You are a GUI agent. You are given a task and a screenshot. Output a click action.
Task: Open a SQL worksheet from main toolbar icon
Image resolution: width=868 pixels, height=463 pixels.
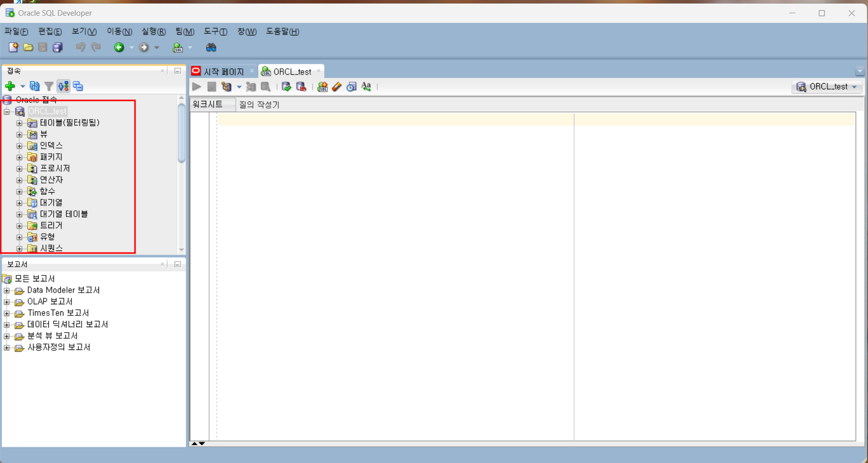(178, 48)
